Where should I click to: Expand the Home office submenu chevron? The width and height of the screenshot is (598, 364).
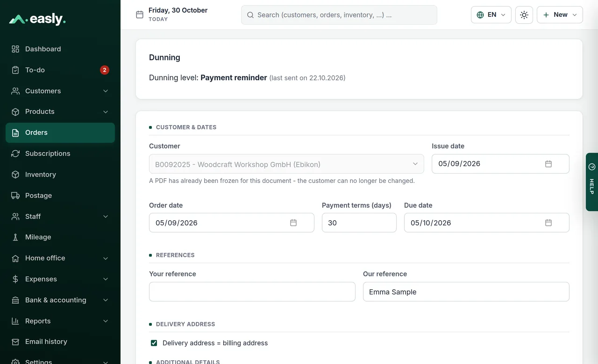coord(106,258)
